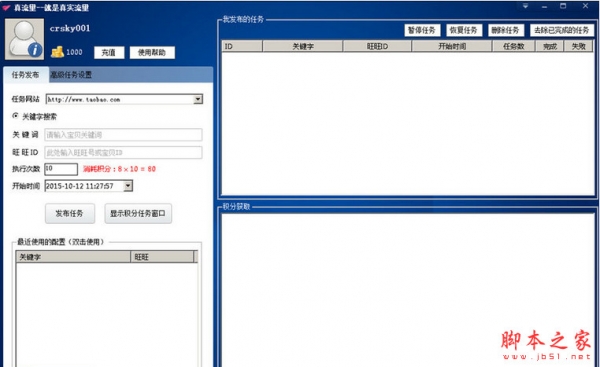Click the 发布任务 button
The width and height of the screenshot is (600, 367).
point(70,213)
